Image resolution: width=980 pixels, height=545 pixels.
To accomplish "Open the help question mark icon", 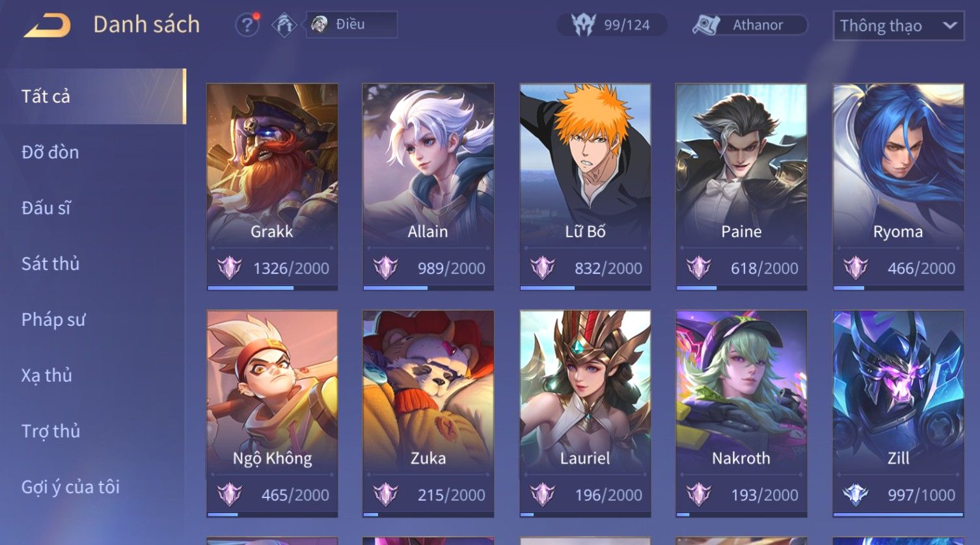I will click(247, 25).
